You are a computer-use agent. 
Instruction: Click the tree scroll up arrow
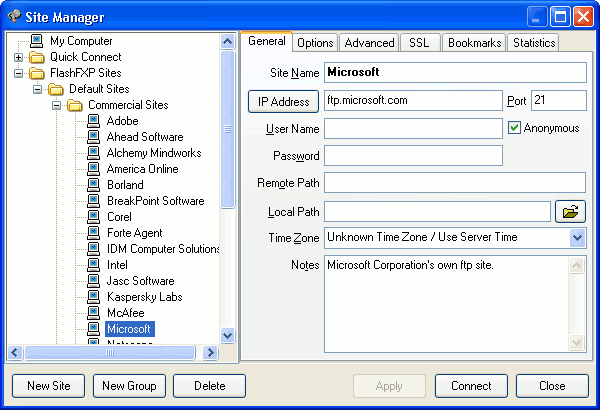(228, 41)
